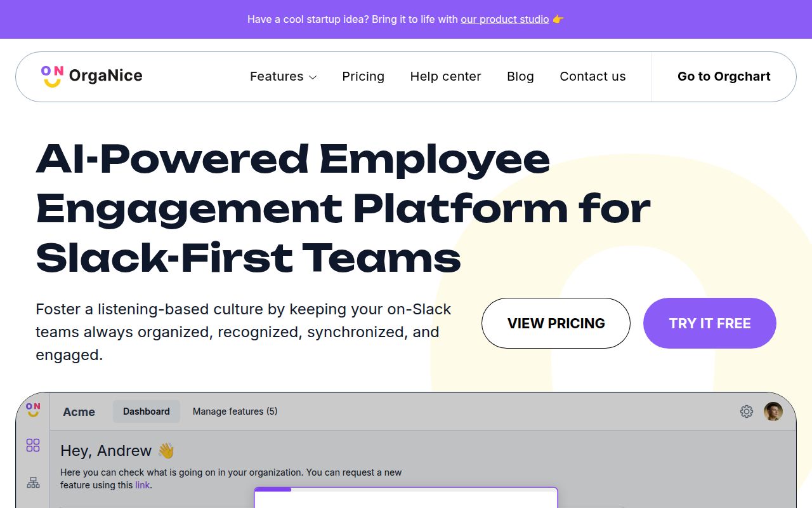This screenshot has height=508, width=812.
Task: Expand the Features dropdown menu
Action: point(283,76)
